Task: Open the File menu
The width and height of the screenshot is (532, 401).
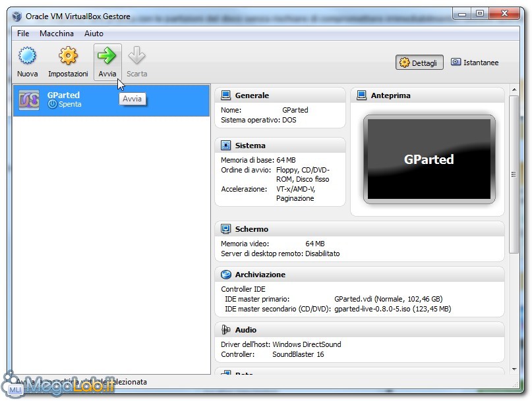Action: (23, 34)
